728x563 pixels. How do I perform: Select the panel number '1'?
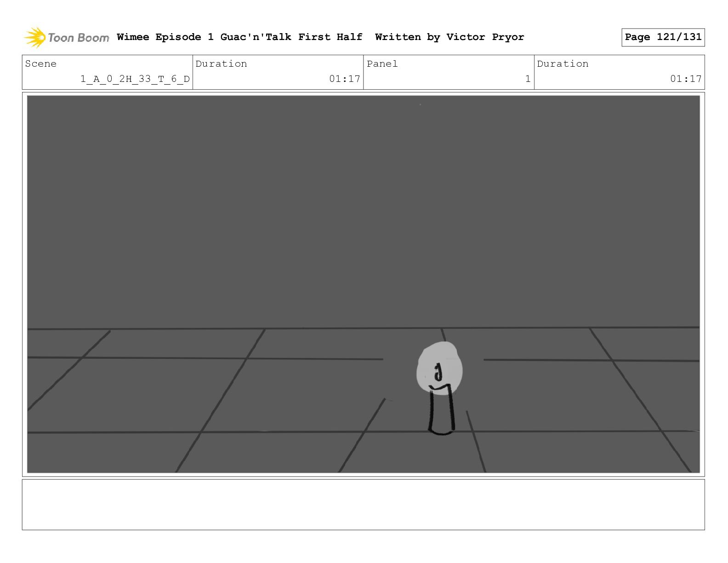[528, 79]
